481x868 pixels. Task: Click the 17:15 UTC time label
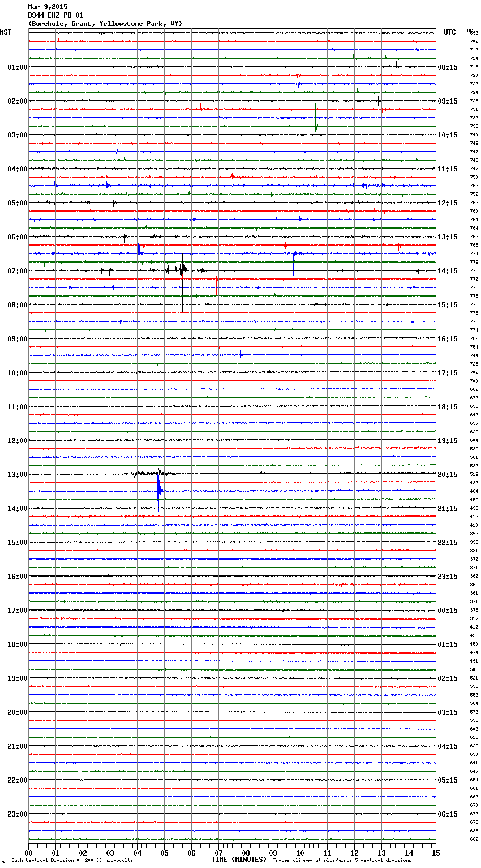[x=448, y=373]
